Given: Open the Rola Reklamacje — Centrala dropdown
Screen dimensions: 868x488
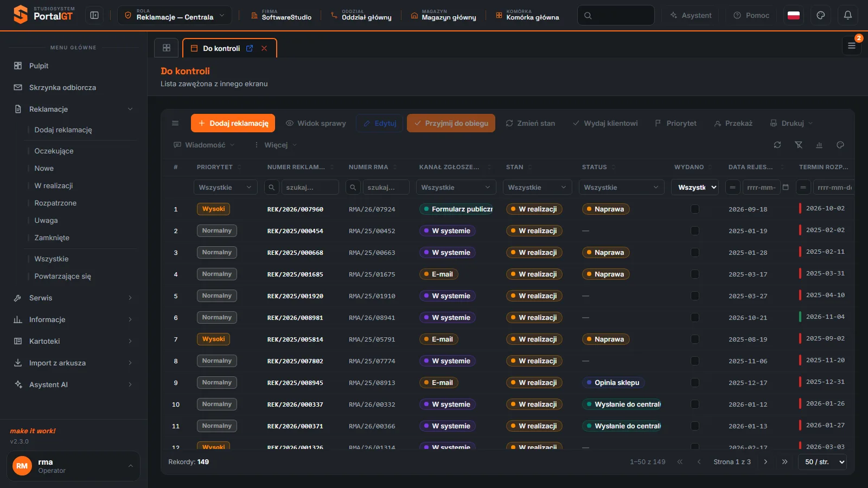Looking at the screenshot, I should (175, 15).
